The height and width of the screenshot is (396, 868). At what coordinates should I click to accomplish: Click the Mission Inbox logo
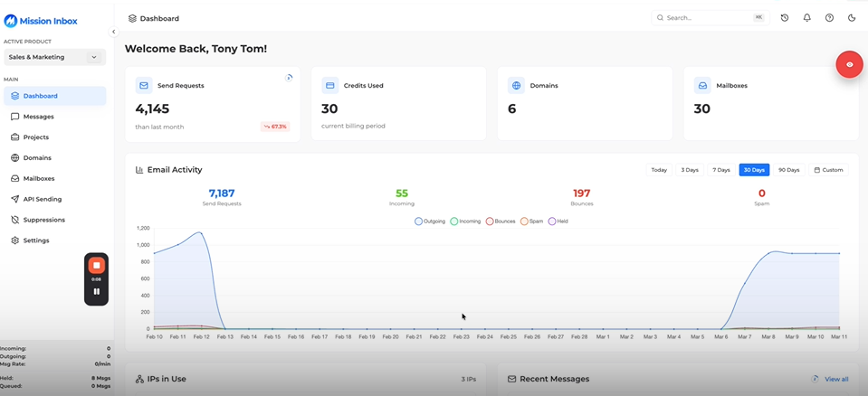[x=41, y=21]
